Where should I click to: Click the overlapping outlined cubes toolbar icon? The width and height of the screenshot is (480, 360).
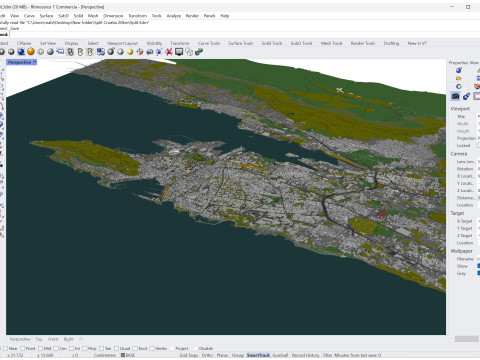pyautogui.click(x=189, y=52)
